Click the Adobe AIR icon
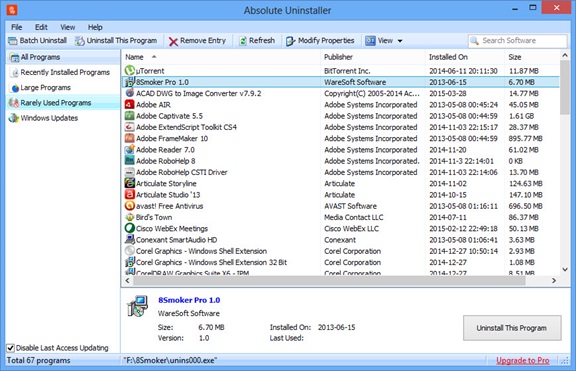Image resolution: width=576 pixels, height=371 pixels. tap(130, 105)
